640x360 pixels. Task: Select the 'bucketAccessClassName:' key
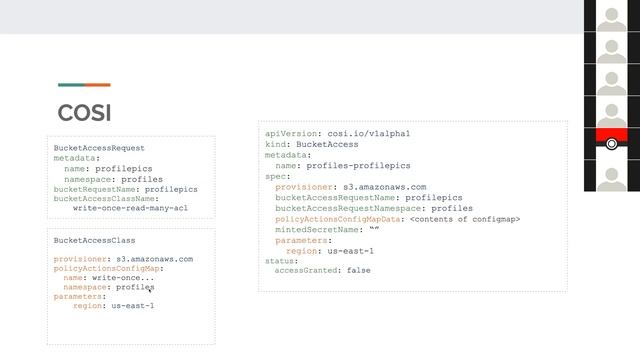pyautogui.click(x=106, y=199)
